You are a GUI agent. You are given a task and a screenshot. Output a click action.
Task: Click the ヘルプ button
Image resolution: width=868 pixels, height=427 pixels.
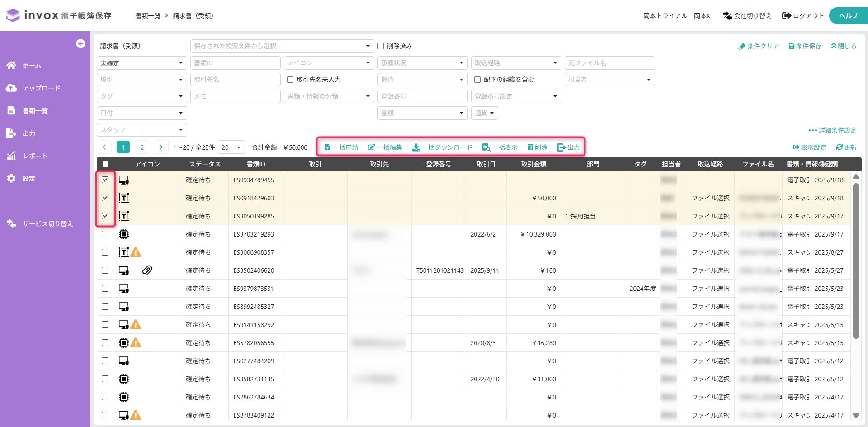click(x=848, y=16)
